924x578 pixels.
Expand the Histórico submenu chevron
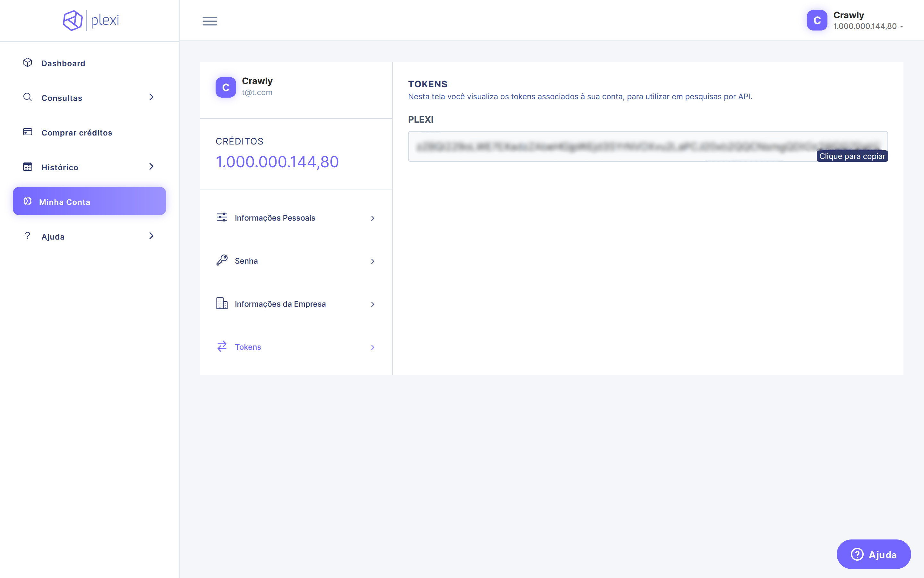[x=151, y=166]
